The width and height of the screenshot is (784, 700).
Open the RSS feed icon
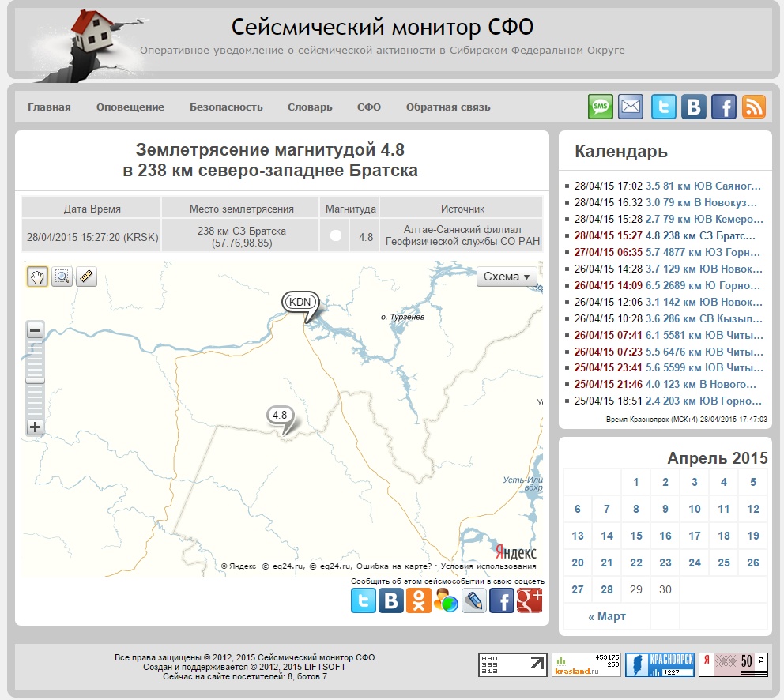(753, 107)
